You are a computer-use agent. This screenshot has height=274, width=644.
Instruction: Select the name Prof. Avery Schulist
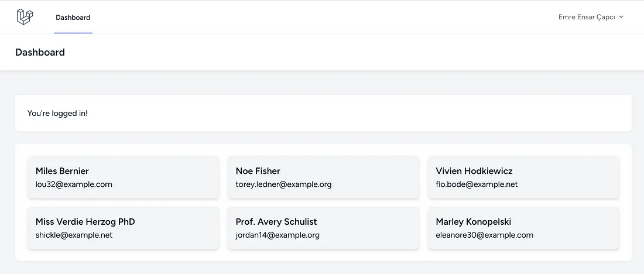[276, 222]
